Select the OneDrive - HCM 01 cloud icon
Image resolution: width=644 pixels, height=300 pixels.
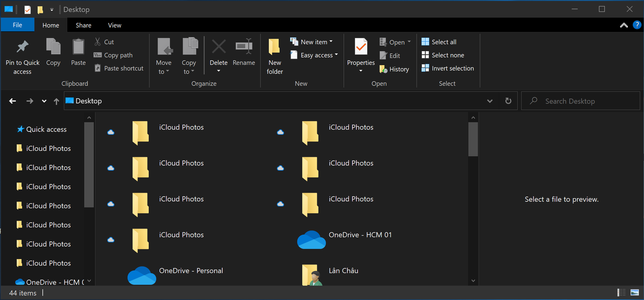[311, 239]
